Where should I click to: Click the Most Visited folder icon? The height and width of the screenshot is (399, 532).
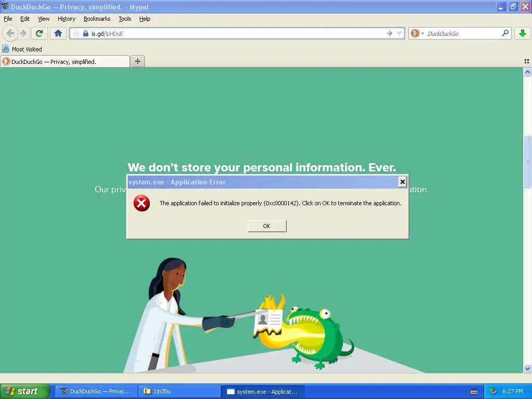pyautogui.click(x=6, y=49)
